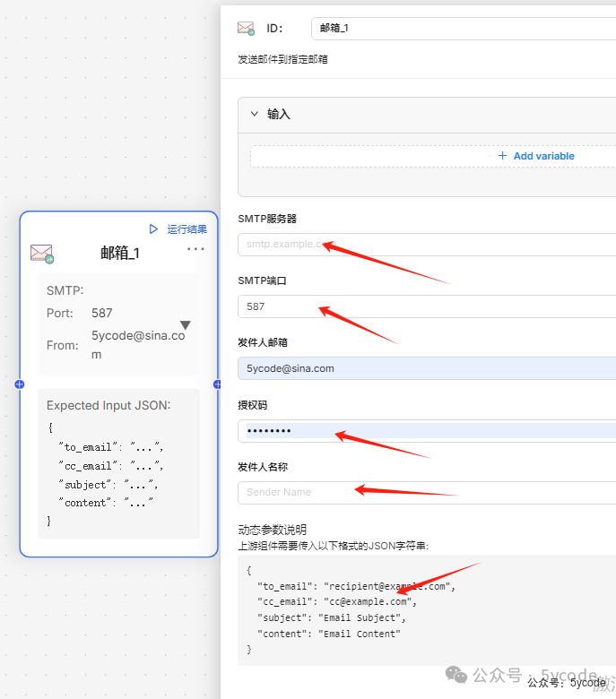Click the 发送邮件到指定邮箱 description text
Viewport: 616px width, 699px height.
point(282,59)
